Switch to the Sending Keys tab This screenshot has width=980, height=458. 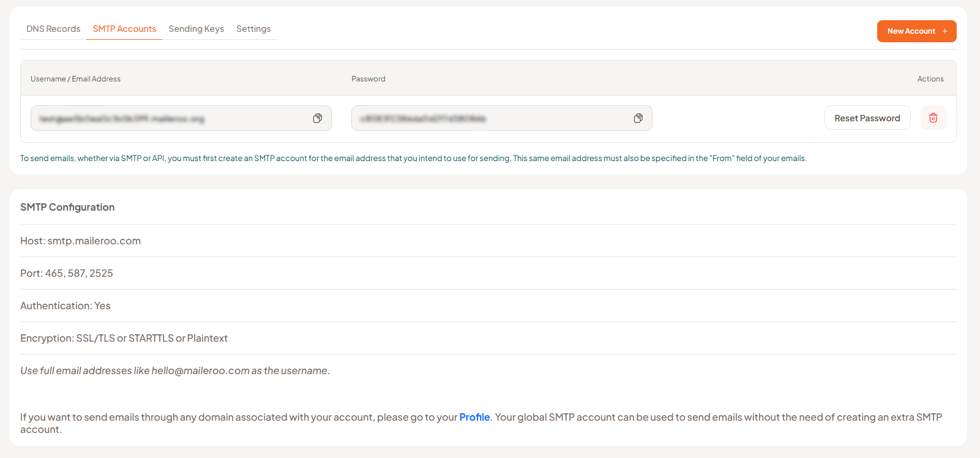[x=196, y=29]
